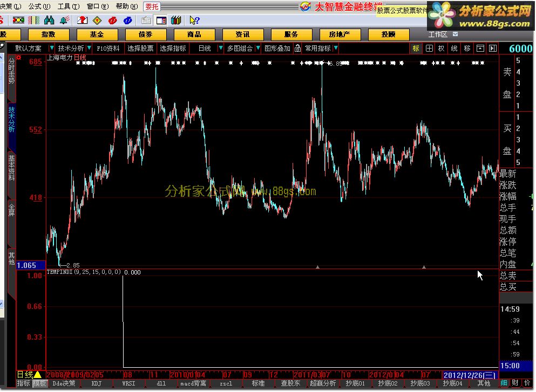Click F10资料 in the chart toolbar
Screen dimensions: 536x392
108,49
